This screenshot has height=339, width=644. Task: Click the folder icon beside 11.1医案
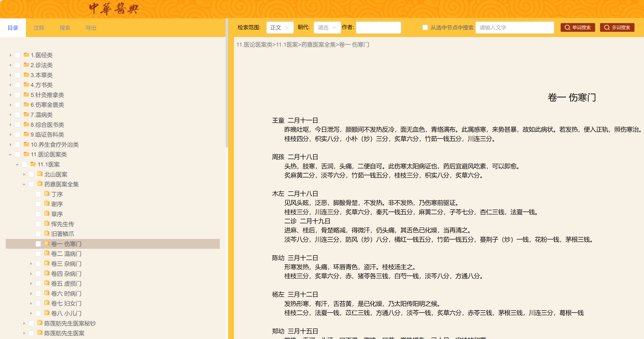pyautogui.click(x=33, y=164)
